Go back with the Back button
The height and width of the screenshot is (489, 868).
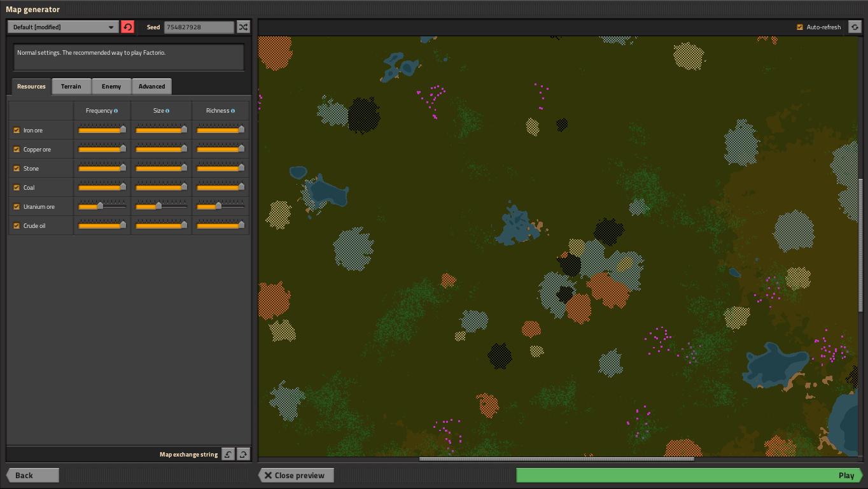point(32,476)
